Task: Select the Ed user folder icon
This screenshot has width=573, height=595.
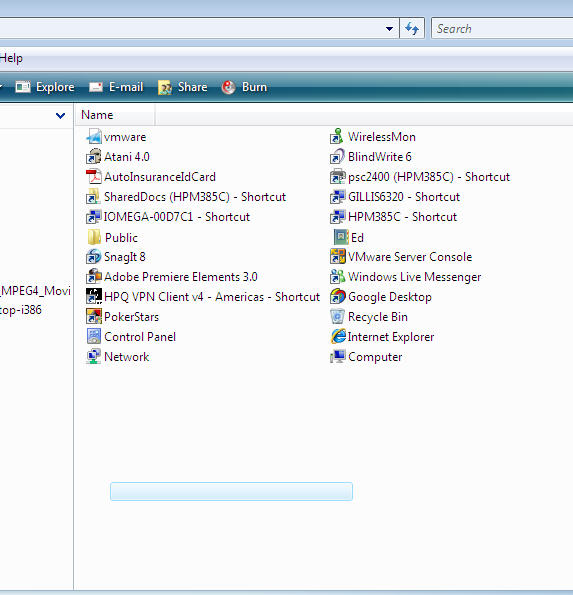Action: pos(341,237)
